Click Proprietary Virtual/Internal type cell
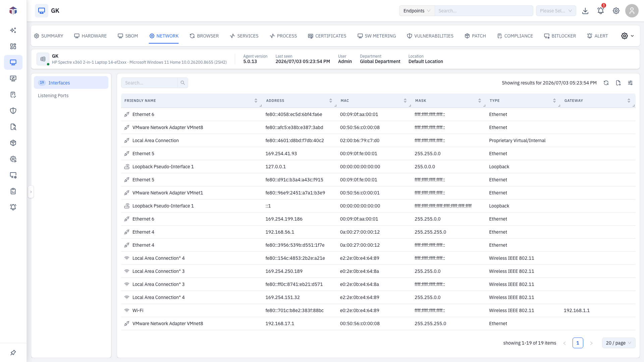The width and height of the screenshot is (644, 362). (517, 140)
